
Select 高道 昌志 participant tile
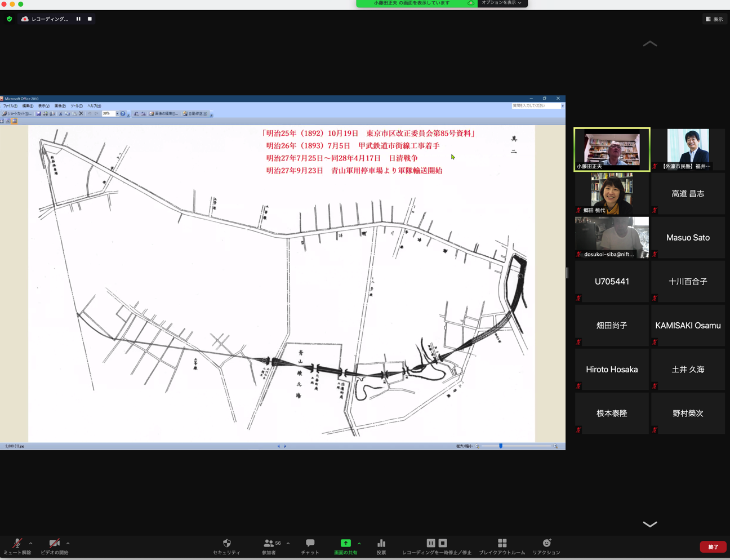coord(688,193)
